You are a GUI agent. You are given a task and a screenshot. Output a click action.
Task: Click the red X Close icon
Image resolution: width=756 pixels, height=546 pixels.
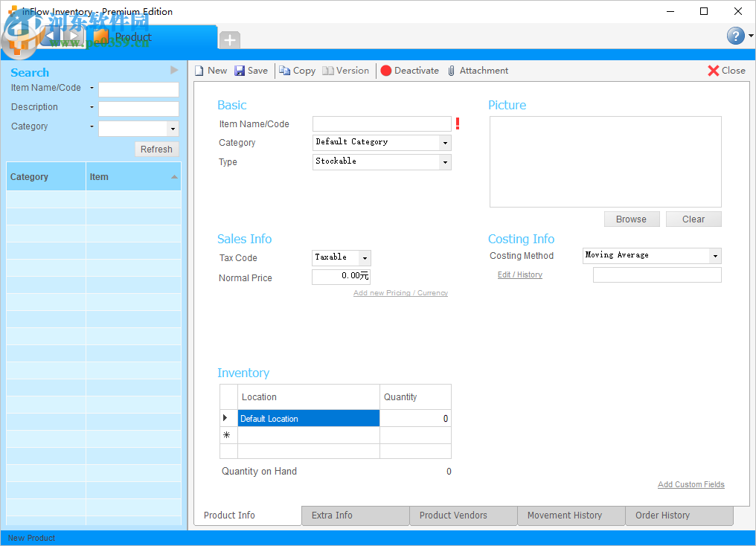coord(713,71)
